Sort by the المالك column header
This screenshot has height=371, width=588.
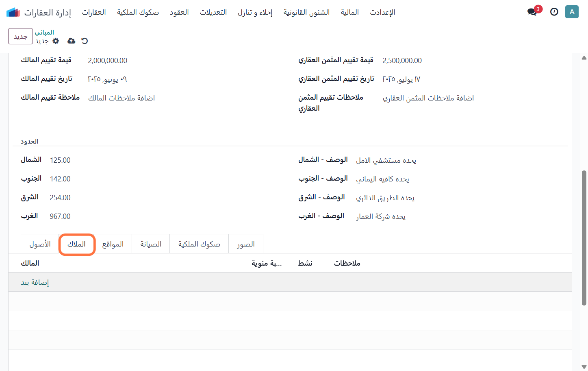(x=30, y=263)
